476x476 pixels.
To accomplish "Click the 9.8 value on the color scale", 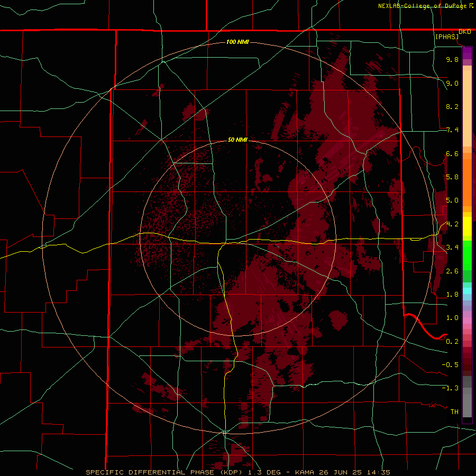I will click(x=452, y=59).
